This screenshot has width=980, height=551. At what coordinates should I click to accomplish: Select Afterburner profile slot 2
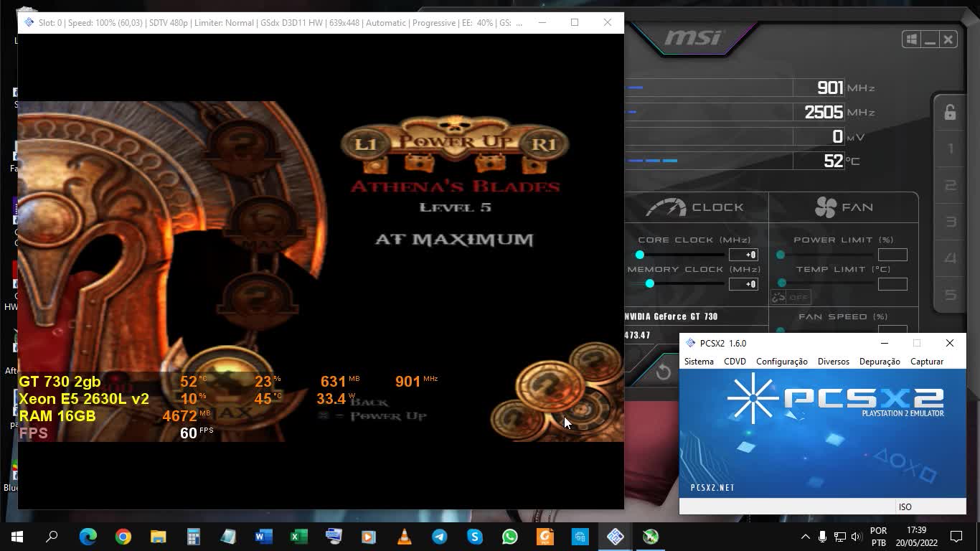coord(951,186)
